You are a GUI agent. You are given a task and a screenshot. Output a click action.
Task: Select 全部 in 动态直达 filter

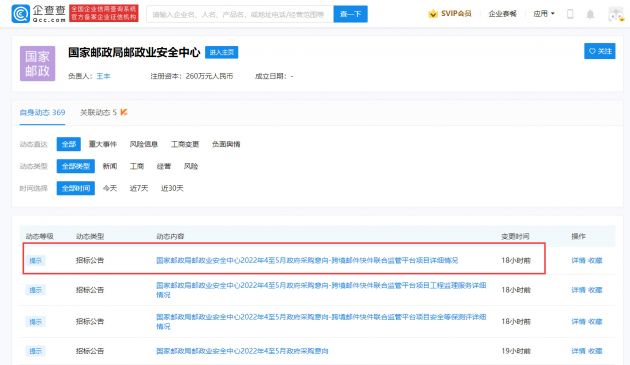[69, 144]
